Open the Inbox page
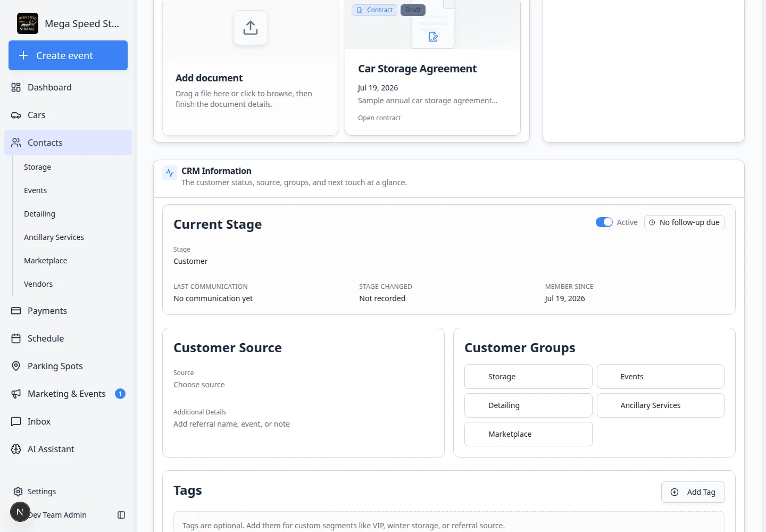Screen dimensions: 766x532 click(68, 421)
